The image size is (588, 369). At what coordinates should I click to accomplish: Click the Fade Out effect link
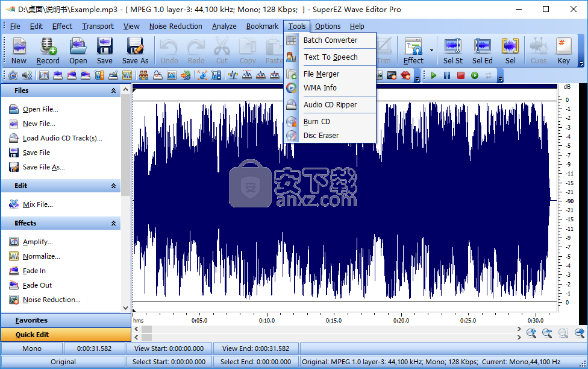pos(37,285)
